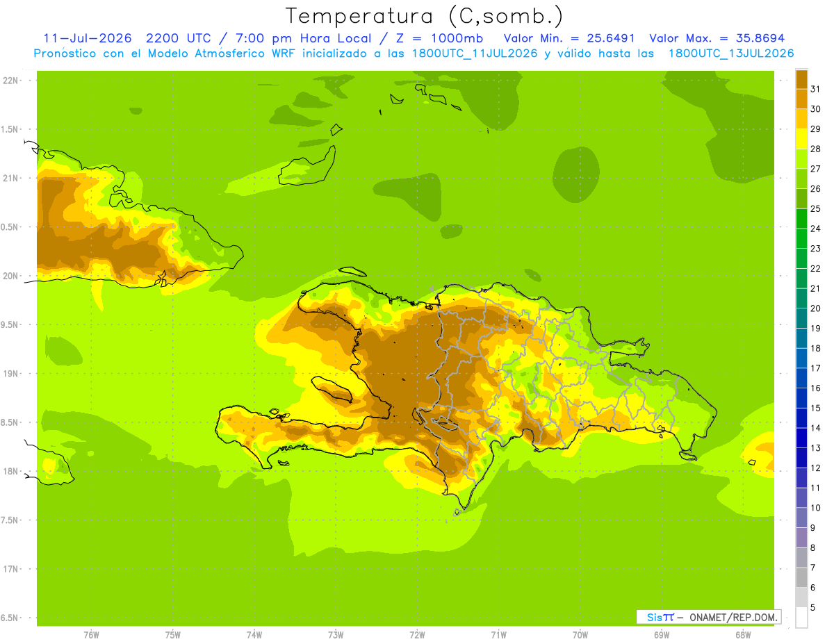Viewport: 834px width, 644px height.
Task: Click the legend value "10"
Action: pos(816,508)
